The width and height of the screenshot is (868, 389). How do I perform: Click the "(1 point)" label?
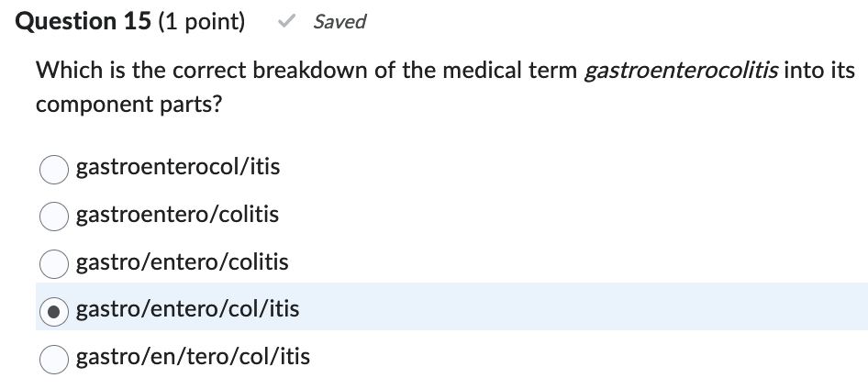coord(202,22)
